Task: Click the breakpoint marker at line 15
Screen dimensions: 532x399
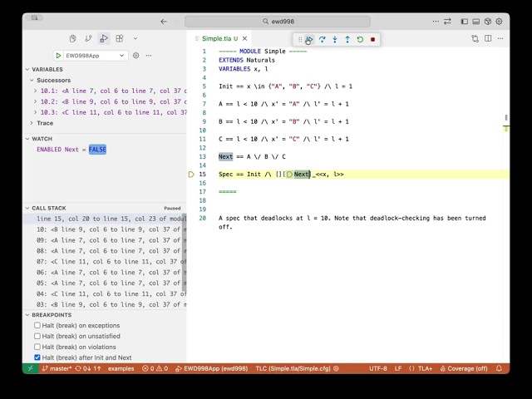Action: [191, 175]
